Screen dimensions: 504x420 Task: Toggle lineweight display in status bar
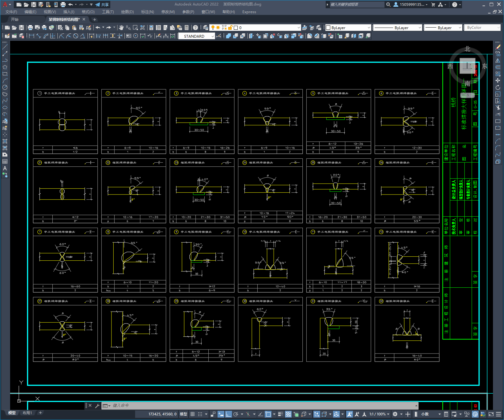click(x=280, y=414)
